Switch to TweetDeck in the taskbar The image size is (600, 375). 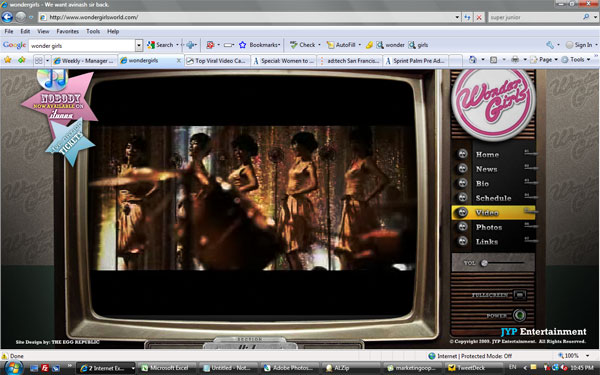(473, 368)
